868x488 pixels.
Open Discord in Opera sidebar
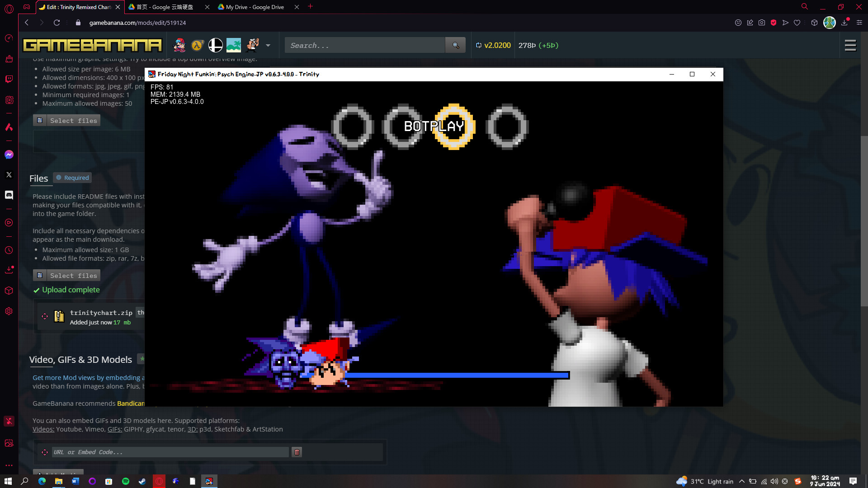point(9,195)
